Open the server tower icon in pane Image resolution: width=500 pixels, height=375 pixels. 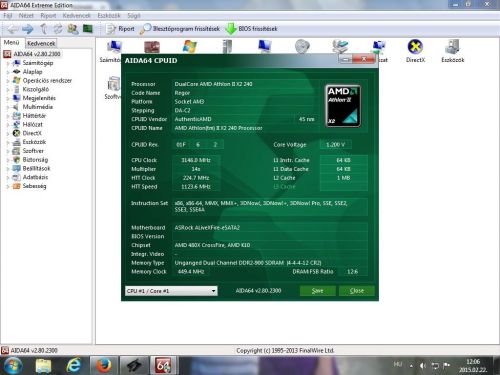(227, 46)
